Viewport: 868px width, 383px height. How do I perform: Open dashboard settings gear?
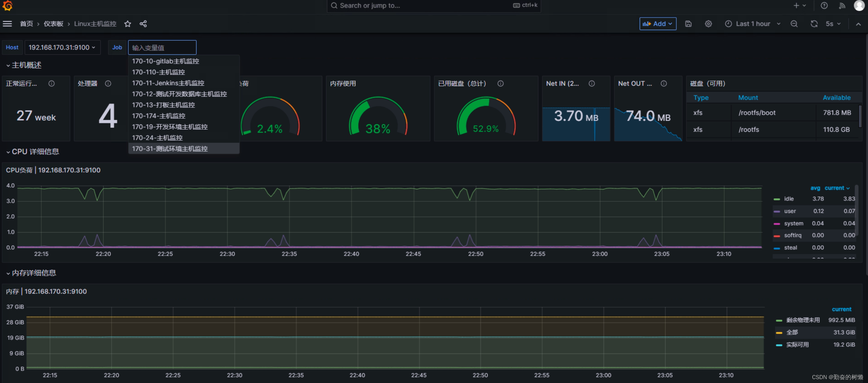coord(708,23)
